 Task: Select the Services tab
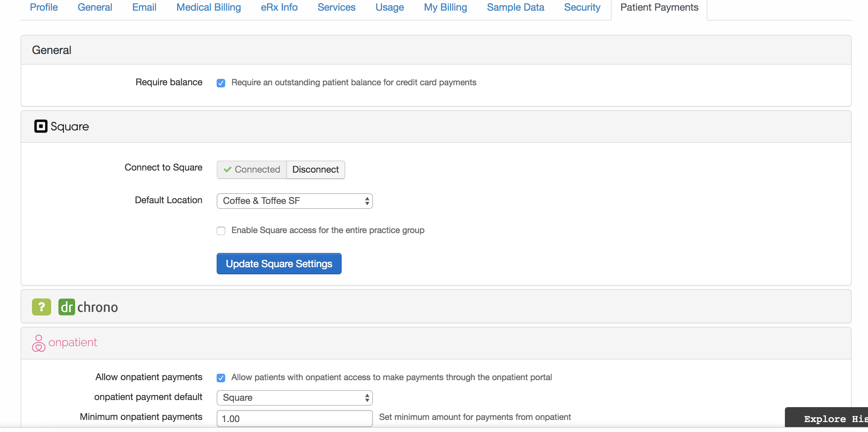pyautogui.click(x=336, y=7)
